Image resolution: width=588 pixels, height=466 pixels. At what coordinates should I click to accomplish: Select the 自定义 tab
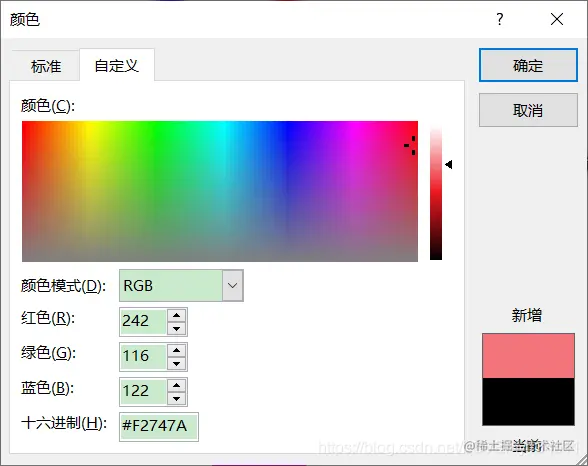point(117,66)
